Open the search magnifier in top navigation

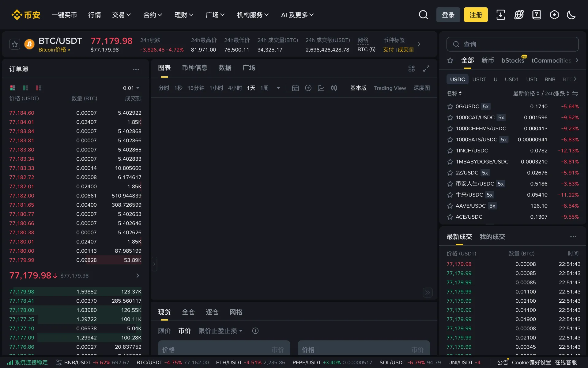(x=424, y=15)
